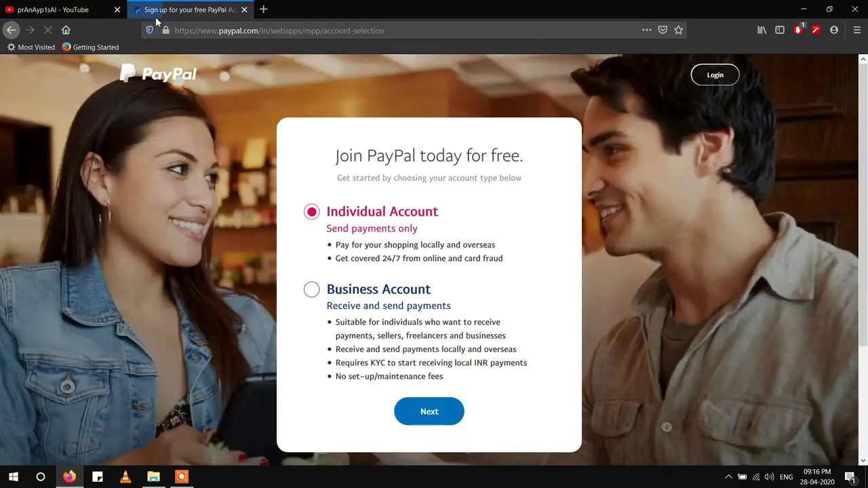Click the blue Next button
The width and height of the screenshot is (868, 488).
(429, 411)
